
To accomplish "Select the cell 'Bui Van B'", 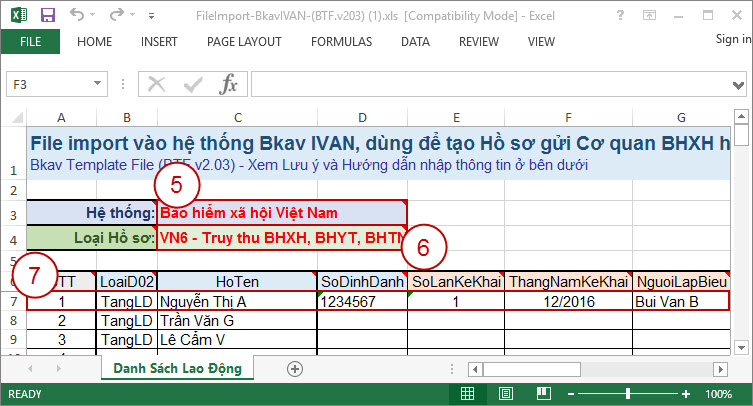I will coord(681,301).
